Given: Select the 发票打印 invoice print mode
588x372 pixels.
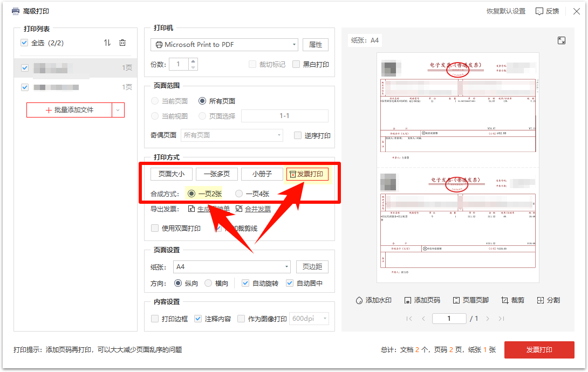Looking at the screenshot, I should pyautogui.click(x=307, y=174).
